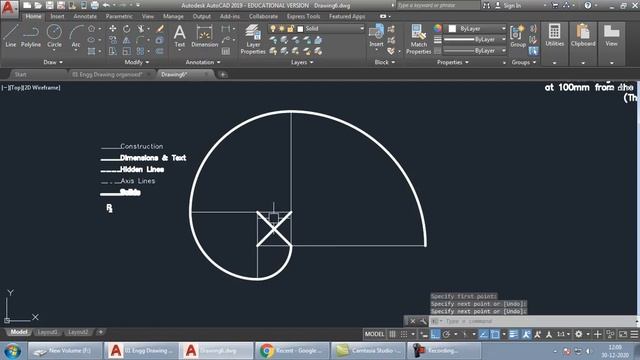The image size is (640, 360).
Task: Click the Trim tool icon
Action: (141, 29)
